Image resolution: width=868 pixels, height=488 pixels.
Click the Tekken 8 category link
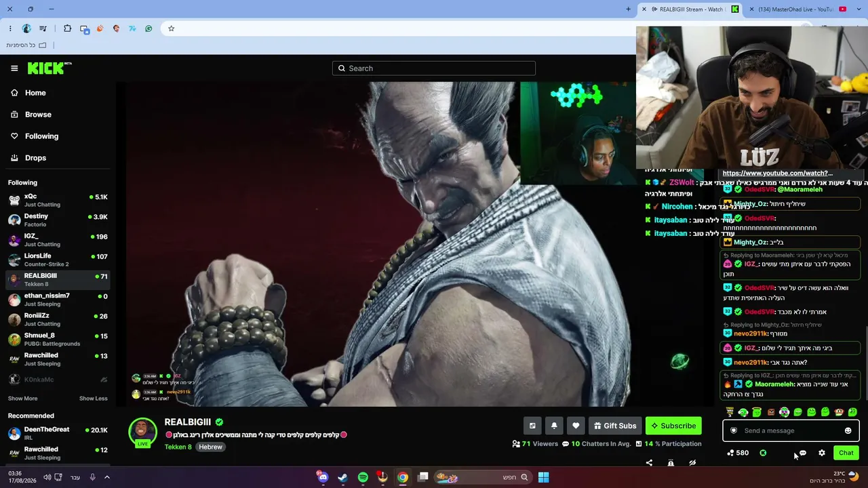click(x=178, y=447)
